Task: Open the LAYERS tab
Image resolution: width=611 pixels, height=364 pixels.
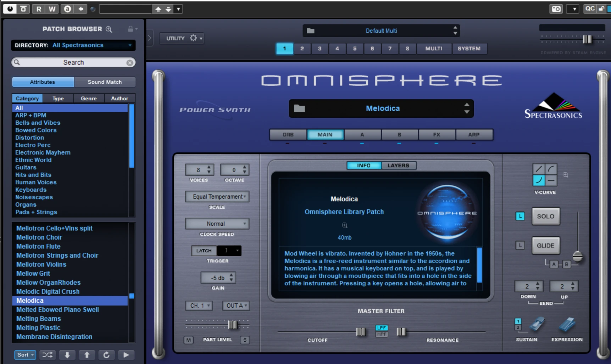Action: [398, 166]
